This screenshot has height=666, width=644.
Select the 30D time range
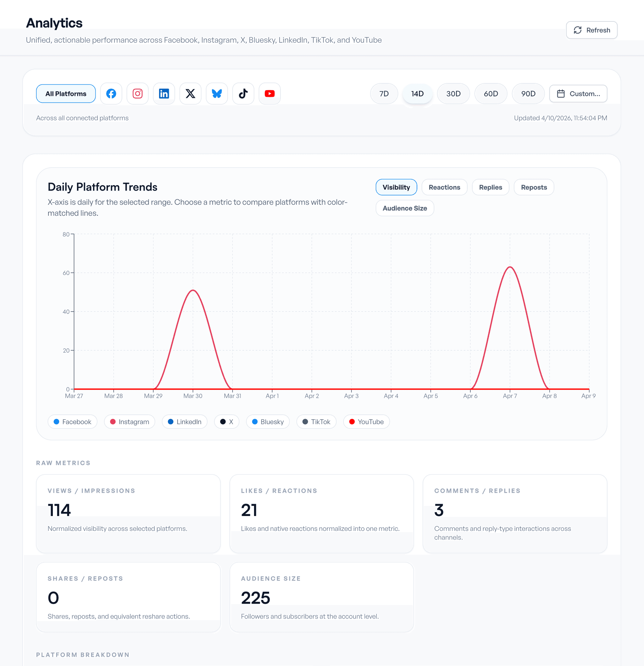[x=453, y=93]
